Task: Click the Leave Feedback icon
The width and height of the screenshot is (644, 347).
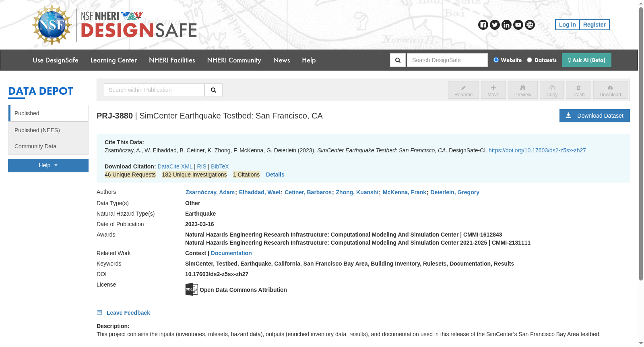Action: pyautogui.click(x=99, y=313)
